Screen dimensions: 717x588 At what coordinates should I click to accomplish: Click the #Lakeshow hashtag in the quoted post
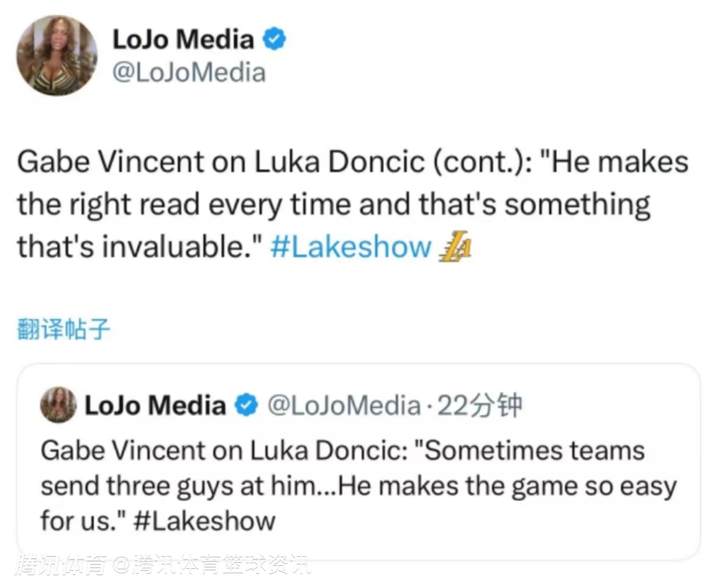point(204,520)
